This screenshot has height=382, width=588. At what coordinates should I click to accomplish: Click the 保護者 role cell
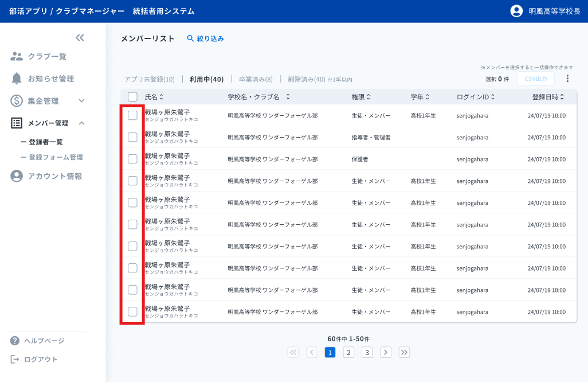(360, 159)
